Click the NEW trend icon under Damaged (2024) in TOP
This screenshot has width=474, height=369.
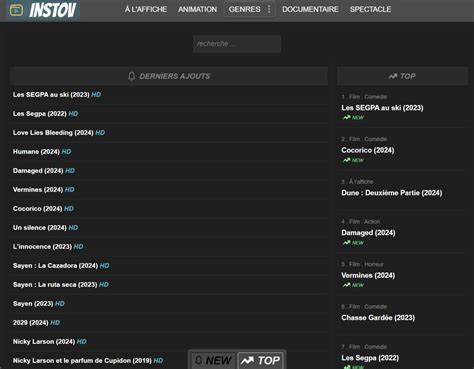(347, 243)
